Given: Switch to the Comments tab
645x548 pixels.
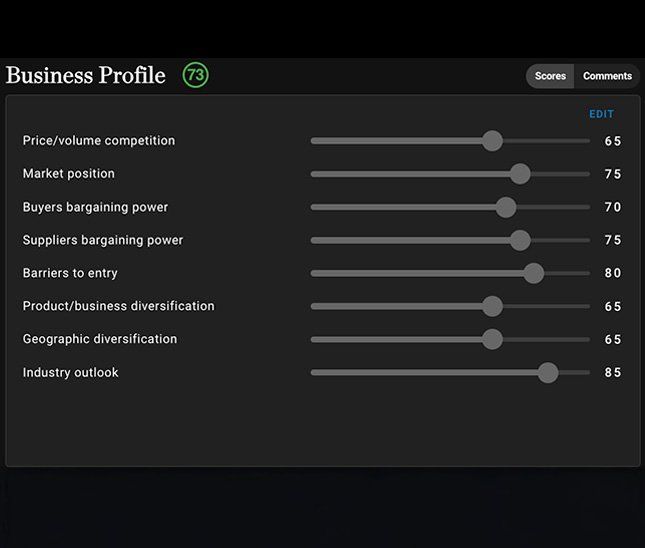Looking at the screenshot, I should pos(607,76).
